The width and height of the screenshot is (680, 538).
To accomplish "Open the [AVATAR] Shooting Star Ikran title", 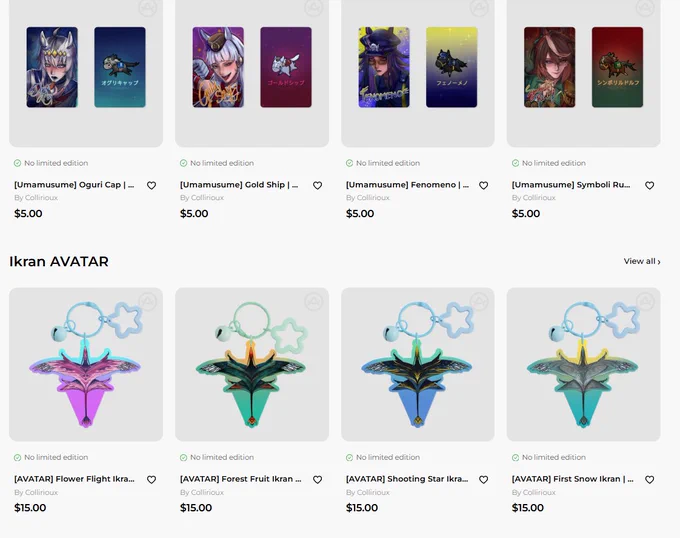I will click(x=407, y=479).
